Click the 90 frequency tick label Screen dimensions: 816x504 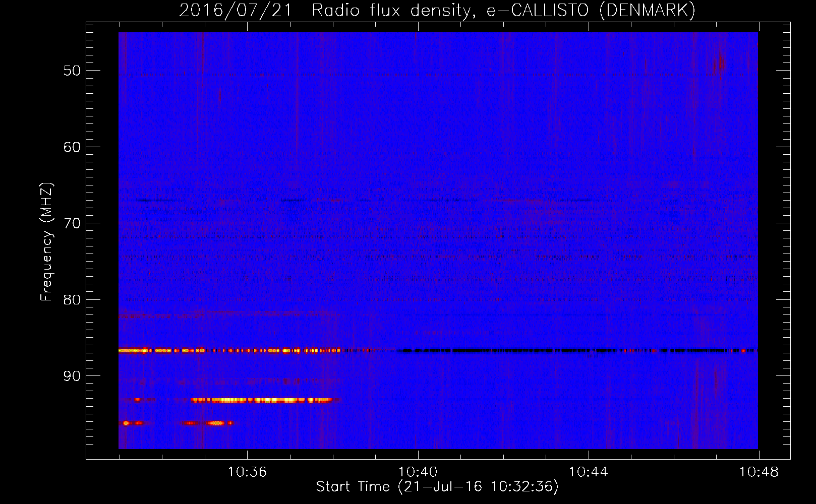[72, 376]
